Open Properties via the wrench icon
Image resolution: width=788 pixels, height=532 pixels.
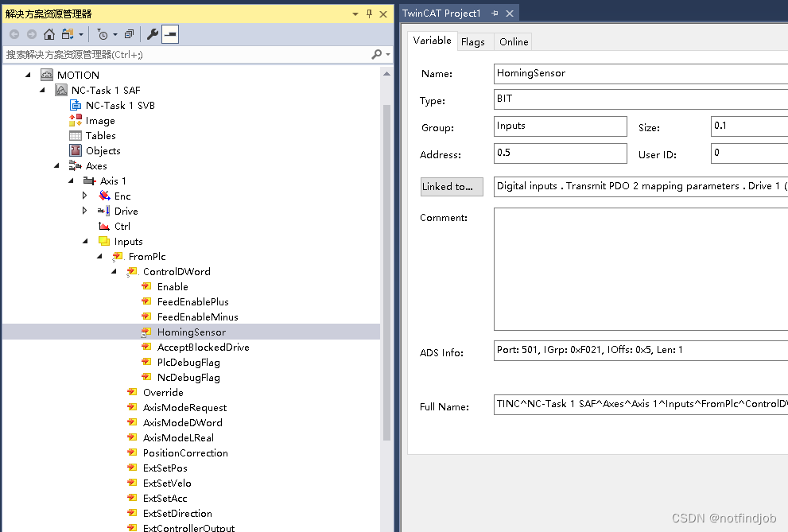pos(153,34)
